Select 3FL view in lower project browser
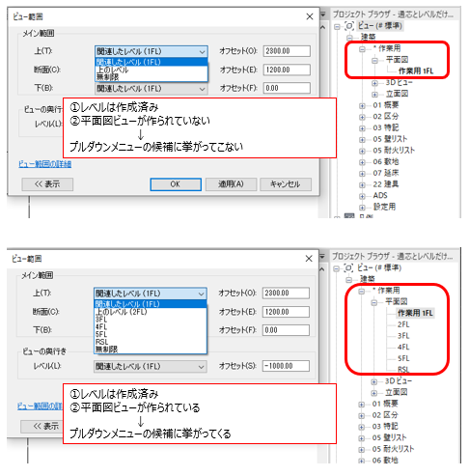The width and height of the screenshot is (469, 476). 403,336
